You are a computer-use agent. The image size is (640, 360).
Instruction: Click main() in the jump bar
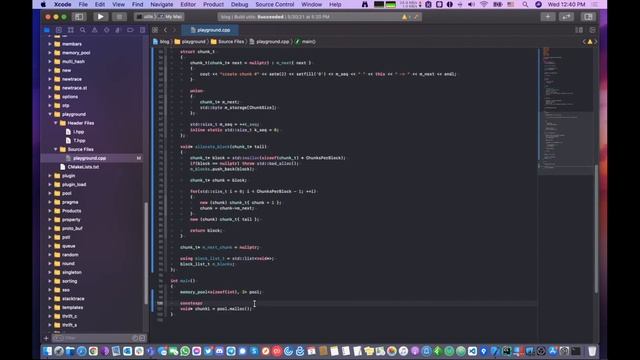tap(305, 42)
